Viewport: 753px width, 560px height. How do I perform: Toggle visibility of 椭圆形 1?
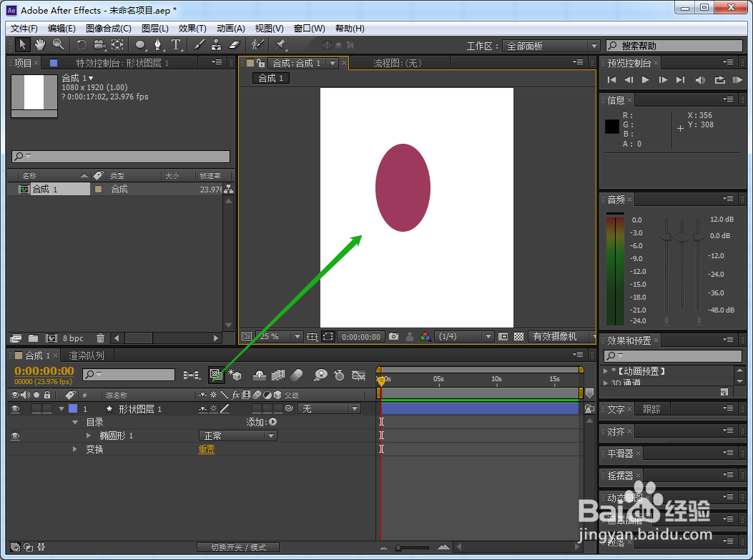point(15,436)
